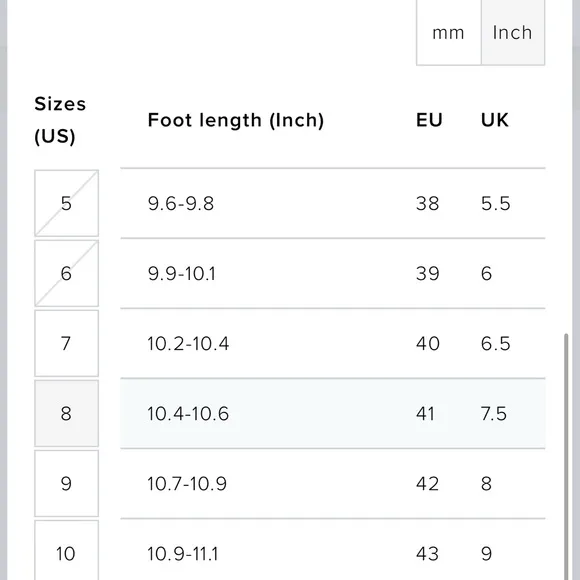Choose US size 9

tap(67, 483)
